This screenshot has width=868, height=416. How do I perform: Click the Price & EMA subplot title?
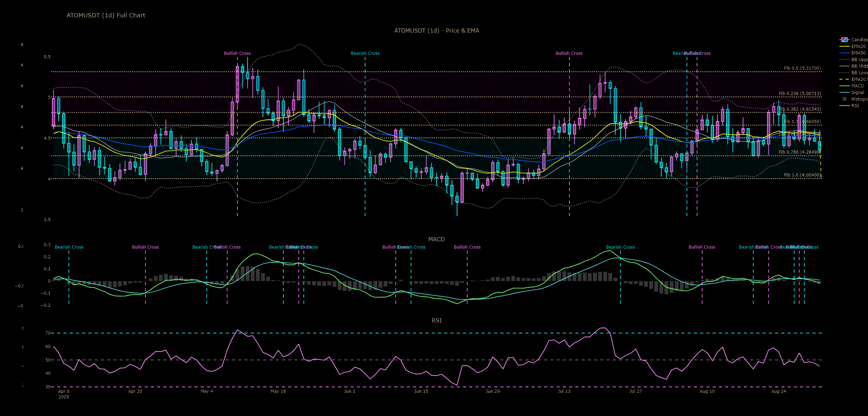pyautogui.click(x=436, y=31)
